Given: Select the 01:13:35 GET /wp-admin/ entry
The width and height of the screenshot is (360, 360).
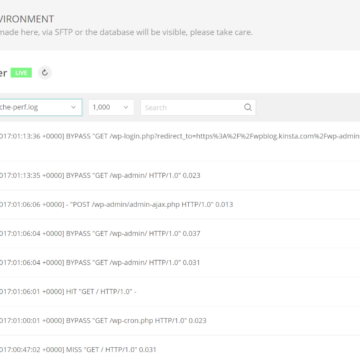Looking at the screenshot, I should coord(180,175).
